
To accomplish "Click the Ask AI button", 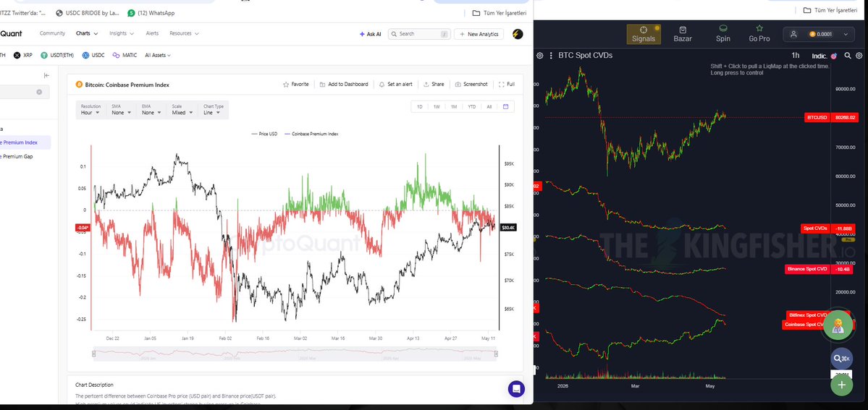I will (x=371, y=34).
